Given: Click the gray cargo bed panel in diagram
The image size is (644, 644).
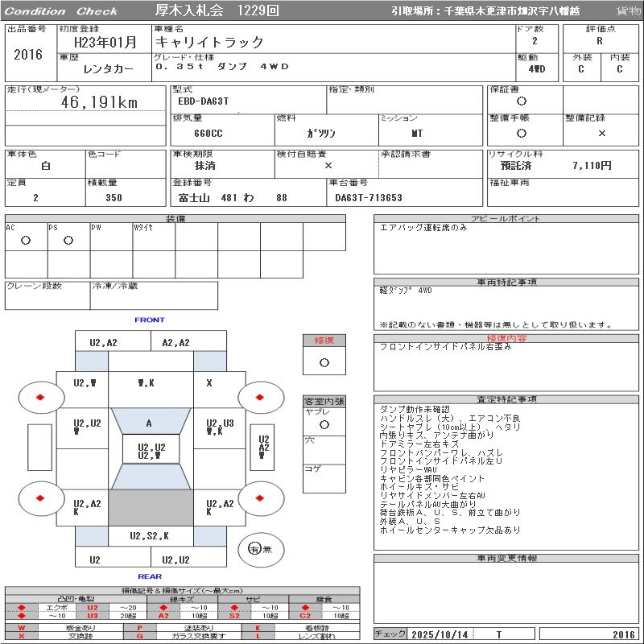Looking at the screenshot, I should coord(149,508).
